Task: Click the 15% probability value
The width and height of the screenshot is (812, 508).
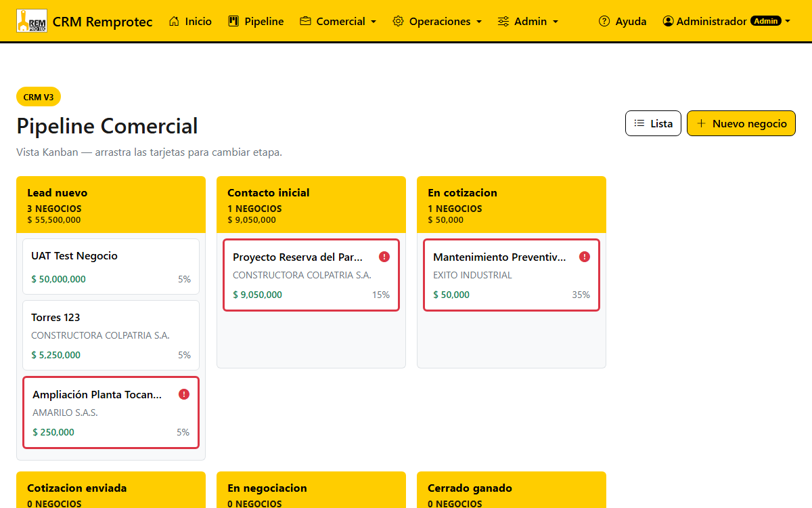Action: (x=381, y=295)
